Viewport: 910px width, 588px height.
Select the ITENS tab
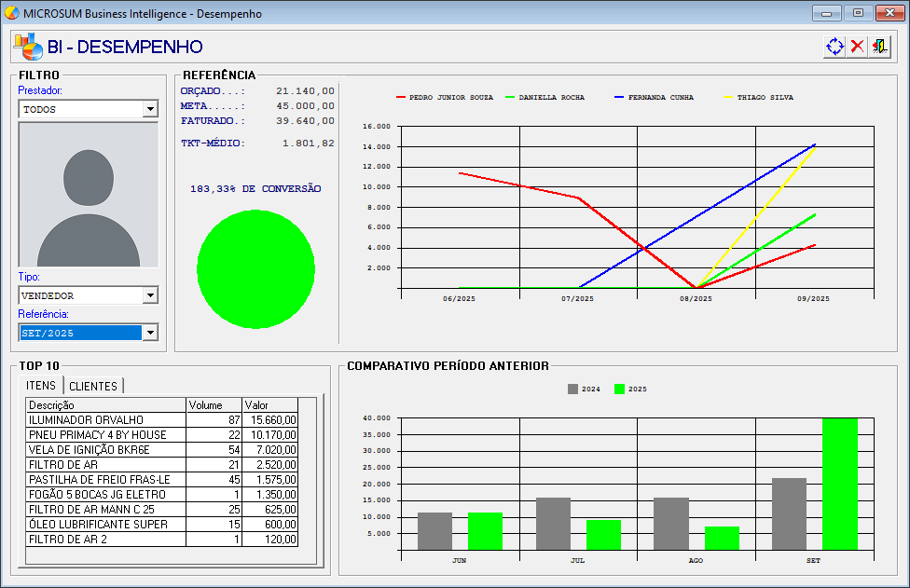(x=41, y=386)
